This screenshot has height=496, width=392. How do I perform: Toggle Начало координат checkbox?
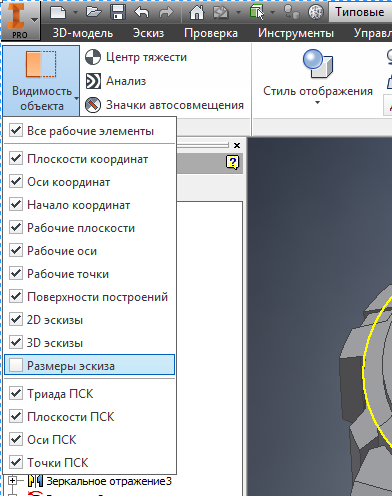pos(16,204)
